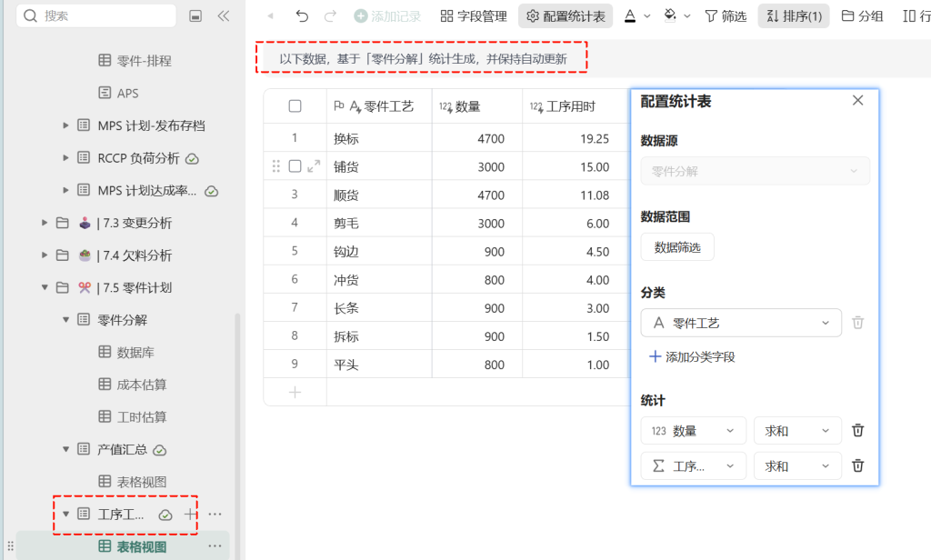Image resolution: width=931 pixels, height=560 pixels.
Task: Collapse 零件分解 node
Action: (65, 320)
